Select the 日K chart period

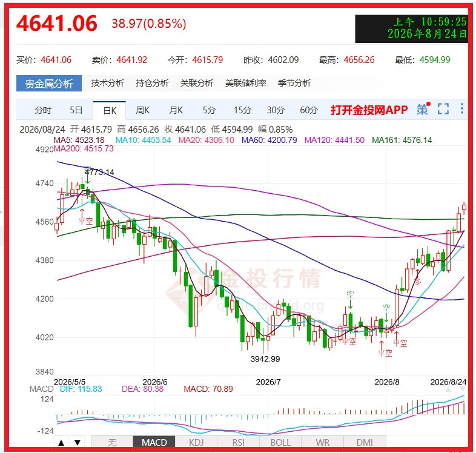point(109,110)
